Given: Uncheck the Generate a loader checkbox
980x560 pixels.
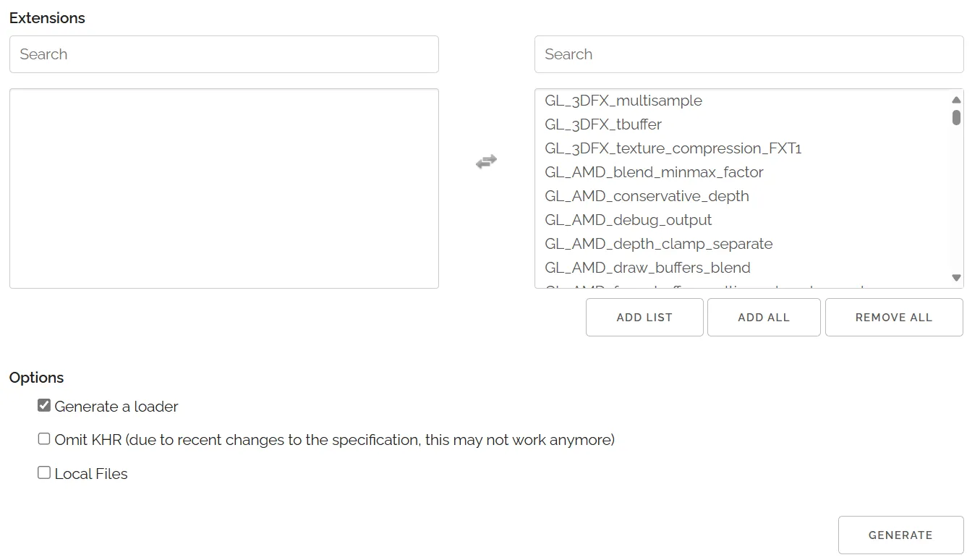Looking at the screenshot, I should tap(44, 406).
